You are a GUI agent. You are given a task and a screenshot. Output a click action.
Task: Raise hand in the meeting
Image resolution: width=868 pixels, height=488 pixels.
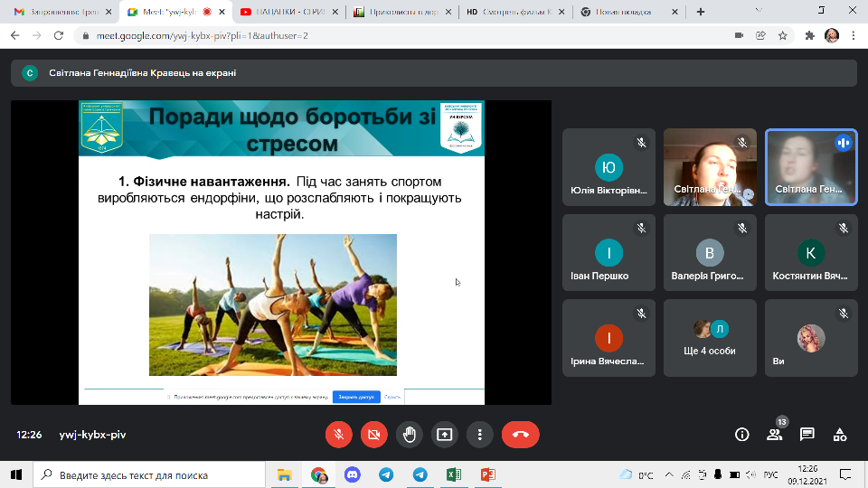pyautogui.click(x=409, y=434)
